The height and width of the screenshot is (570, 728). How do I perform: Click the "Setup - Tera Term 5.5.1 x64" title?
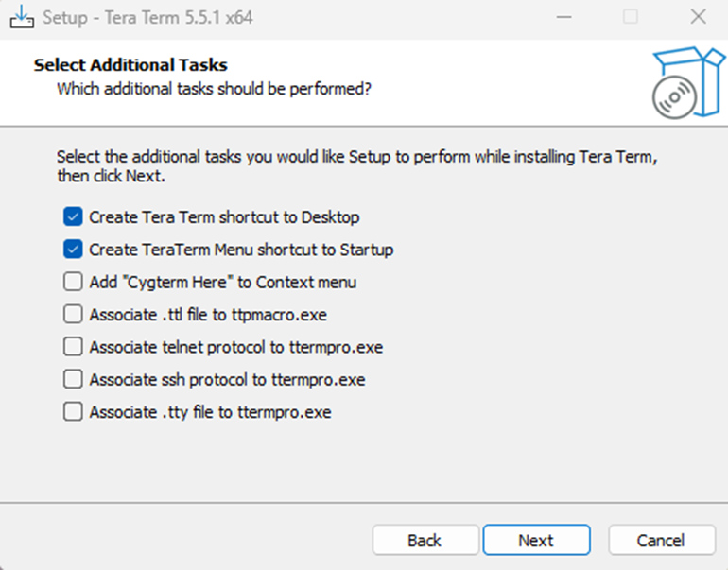(x=147, y=17)
